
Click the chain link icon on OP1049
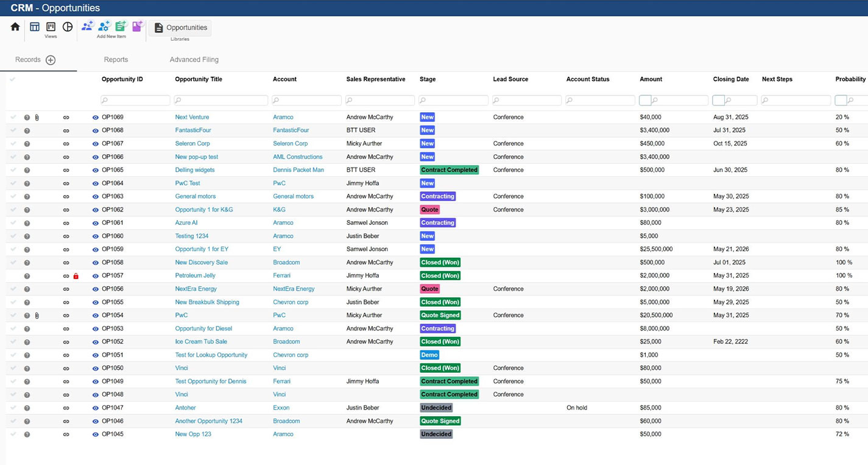coord(66,382)
